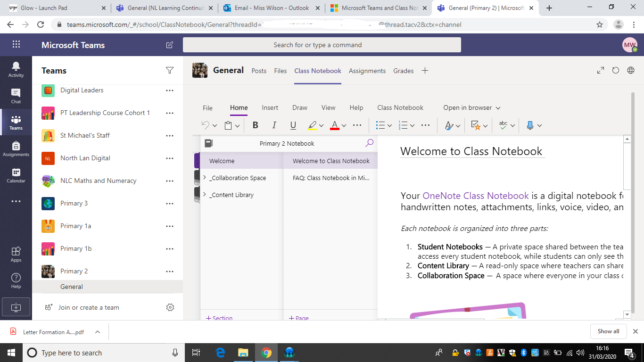Toggle underline formatting
Screen dimensions: 644x362
tap(293, 125)
